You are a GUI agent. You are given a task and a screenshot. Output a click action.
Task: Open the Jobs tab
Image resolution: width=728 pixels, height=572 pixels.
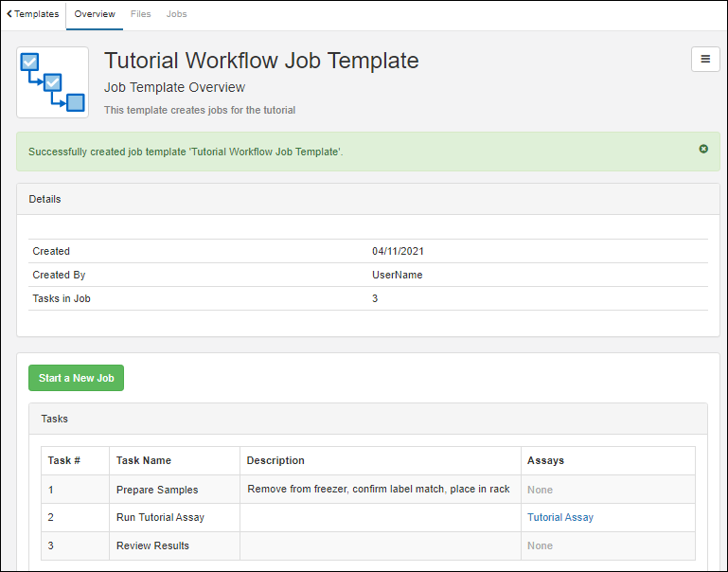[176, 14]
